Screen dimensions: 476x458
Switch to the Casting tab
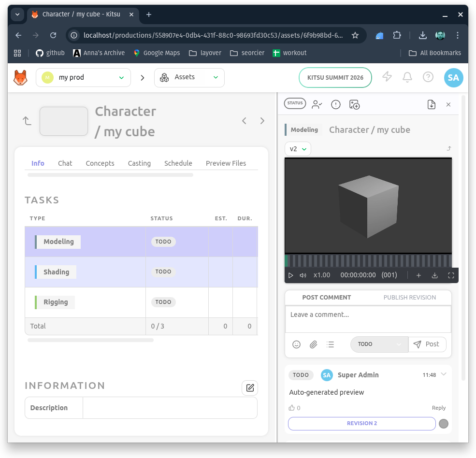pos(139,163)
